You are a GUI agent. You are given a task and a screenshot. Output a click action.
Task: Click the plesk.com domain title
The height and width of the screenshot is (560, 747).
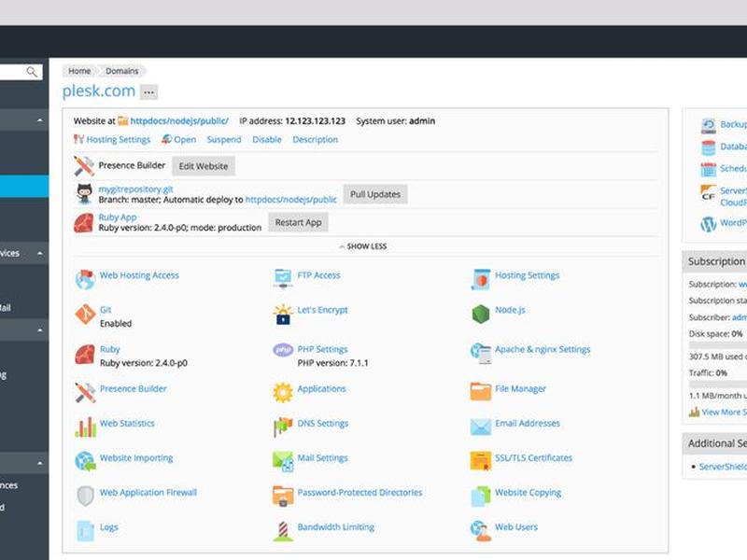tap(99, 91)
